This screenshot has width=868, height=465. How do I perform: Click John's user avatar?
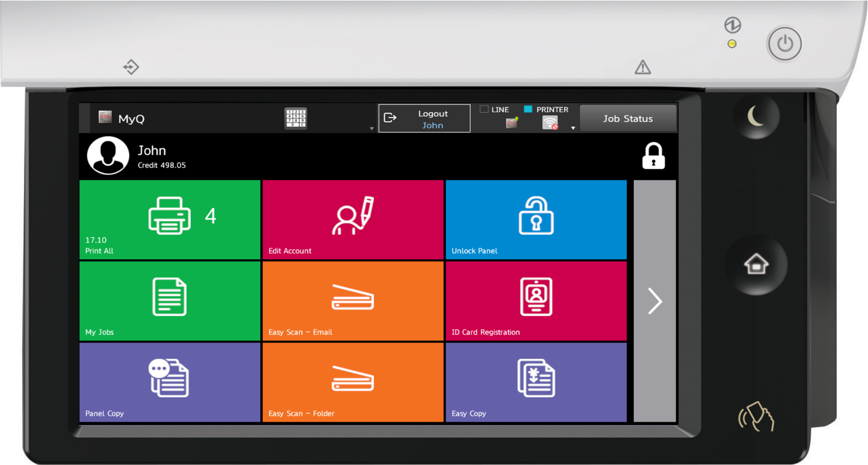108,155
